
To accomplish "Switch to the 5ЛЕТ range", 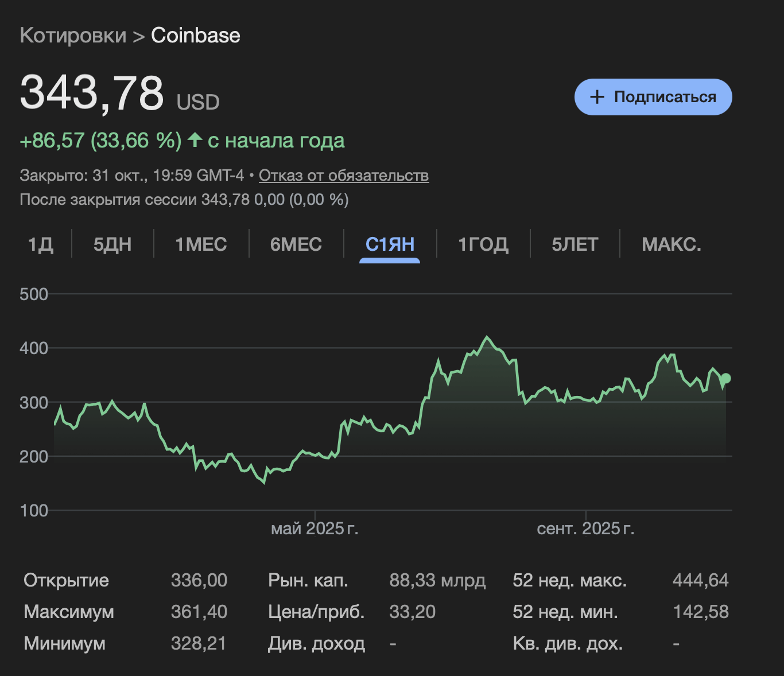I will tap(575, 244).
